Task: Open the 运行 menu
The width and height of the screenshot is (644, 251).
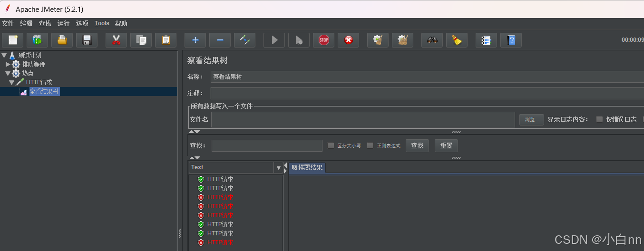Action: click(x=63, y=23)
